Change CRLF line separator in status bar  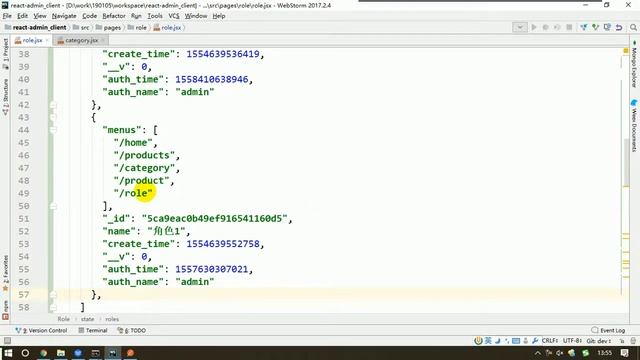pos(550,340)
